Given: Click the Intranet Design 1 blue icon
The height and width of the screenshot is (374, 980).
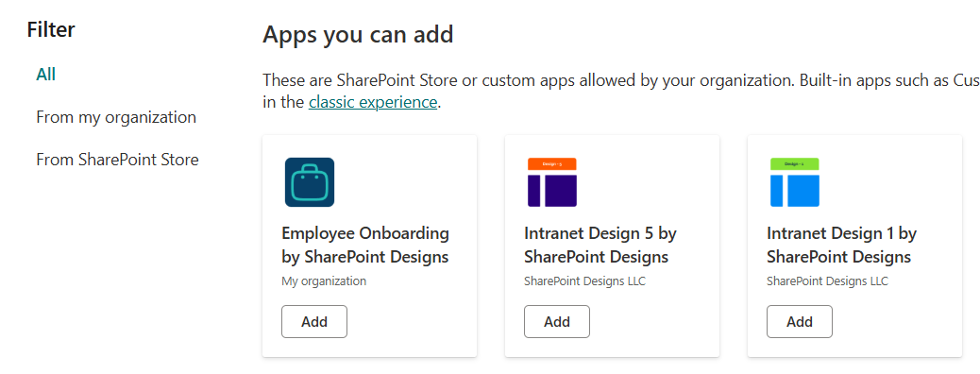Looking at the screenshot, I should 794,182.
